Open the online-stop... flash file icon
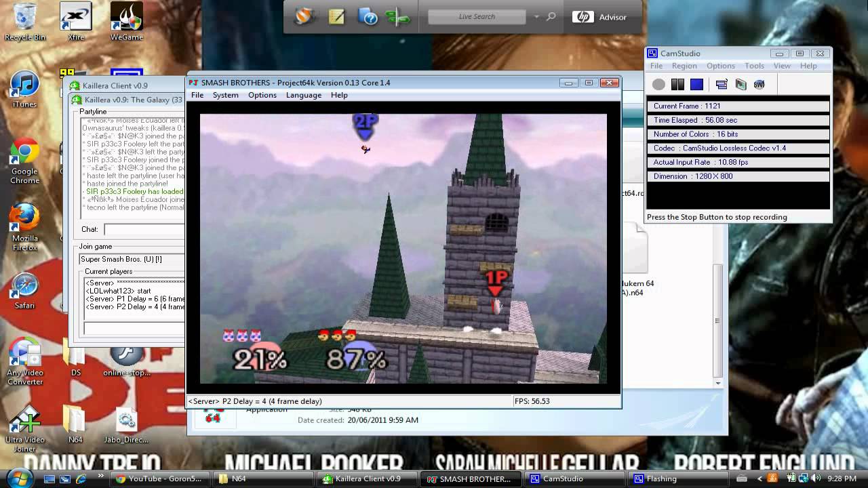The height and width of the screenshot is (488, 868). tap(127, 359)
